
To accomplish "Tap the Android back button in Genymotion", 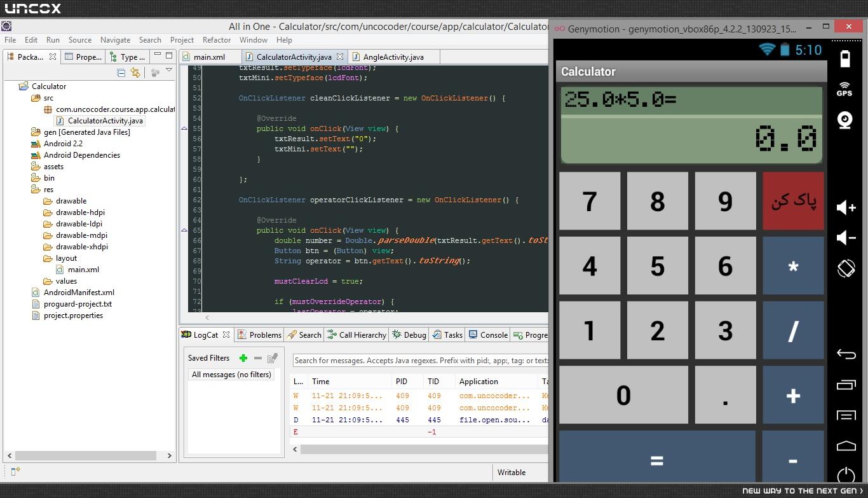I will pyautogui.click(x=846, y=354).
